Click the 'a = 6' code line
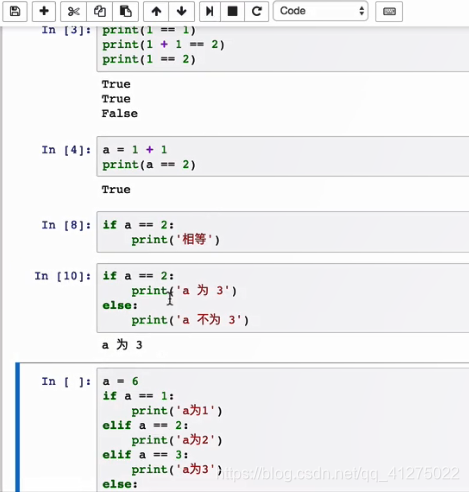 120,381
